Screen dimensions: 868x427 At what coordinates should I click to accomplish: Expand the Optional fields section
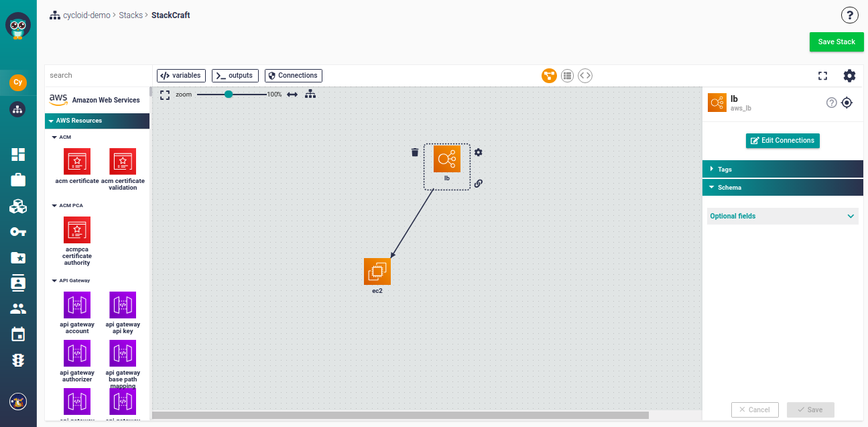click(x=783, y=216)
